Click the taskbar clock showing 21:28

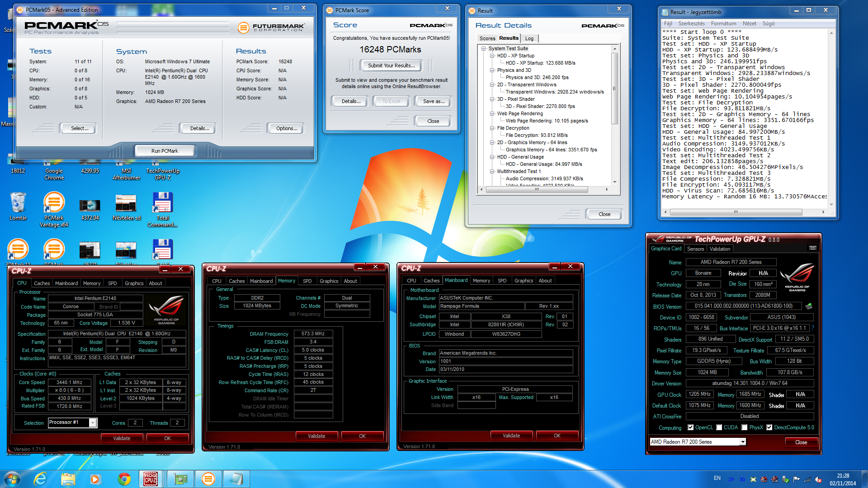click(x=843, y=479)
